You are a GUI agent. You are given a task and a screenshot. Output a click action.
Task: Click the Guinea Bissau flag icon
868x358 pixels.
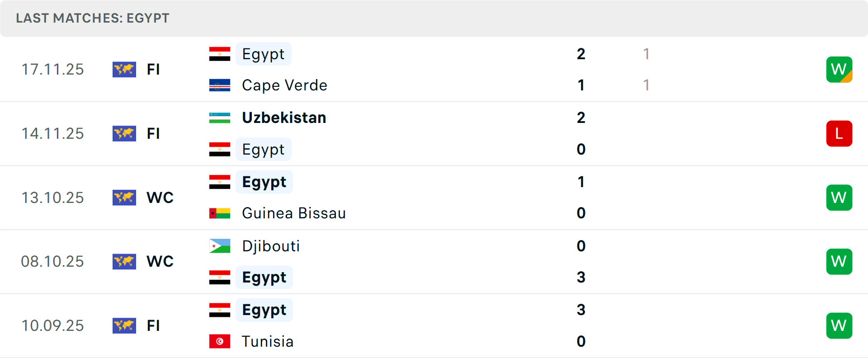click(x=220, y=213)
